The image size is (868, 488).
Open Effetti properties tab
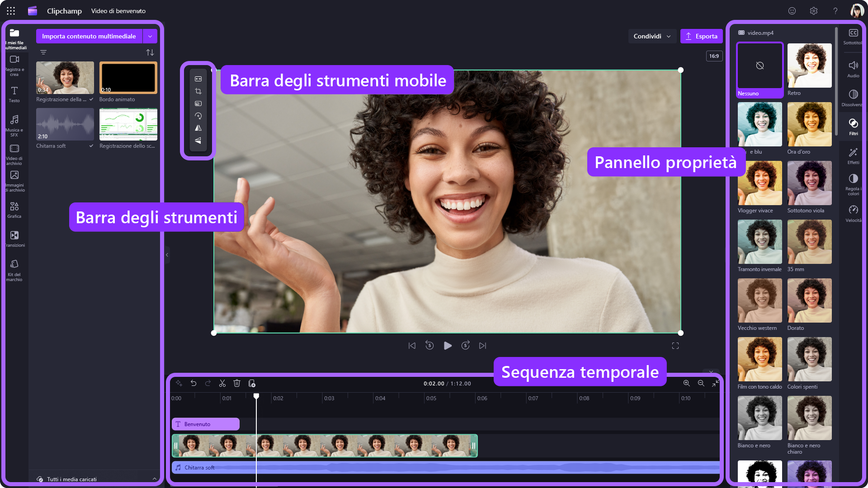(x=853, y=156)
